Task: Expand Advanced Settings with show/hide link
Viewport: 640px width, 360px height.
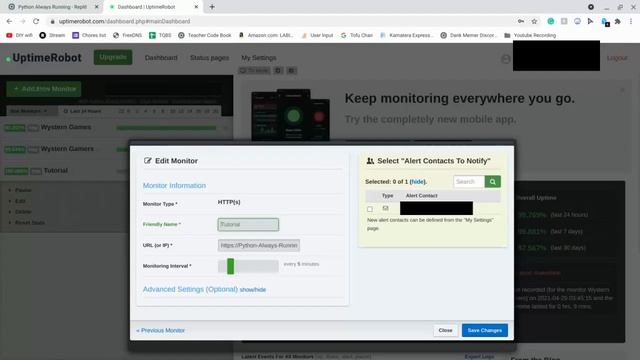Action: (253, 290)
